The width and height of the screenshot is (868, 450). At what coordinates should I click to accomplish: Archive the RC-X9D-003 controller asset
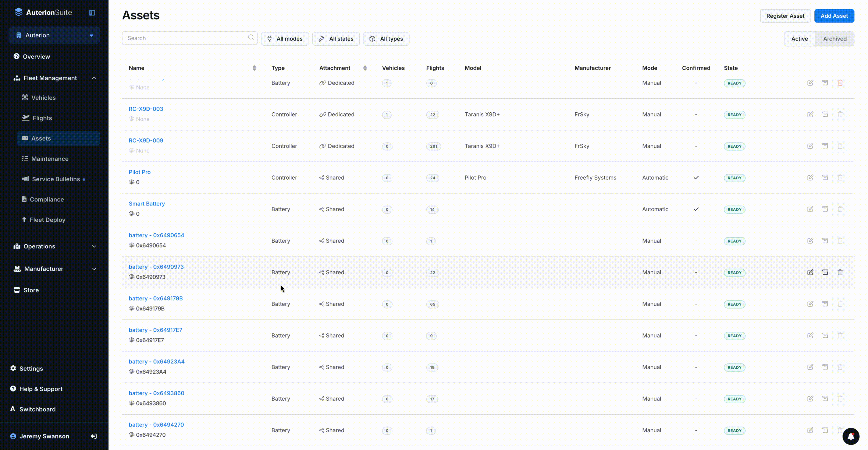click(x=825, y=114)
